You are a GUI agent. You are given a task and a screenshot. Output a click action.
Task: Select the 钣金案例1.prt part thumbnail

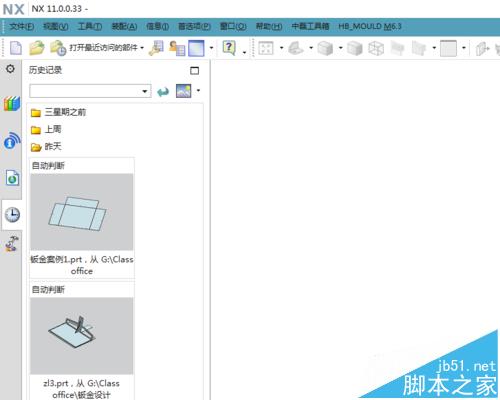(82, 212)
